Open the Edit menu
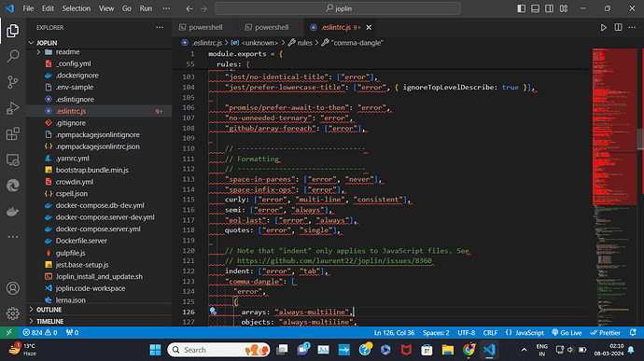This screenshot has width=644, height=361. point(48,8)
